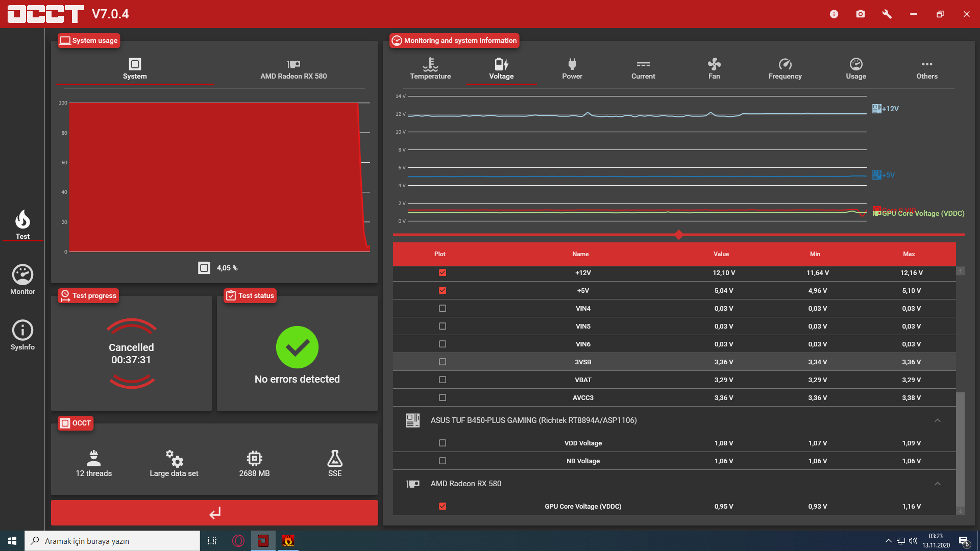Click the volume icon in system tray
Image resolution: width=980 pixels, height=551 pixels.
coord(913,541)
